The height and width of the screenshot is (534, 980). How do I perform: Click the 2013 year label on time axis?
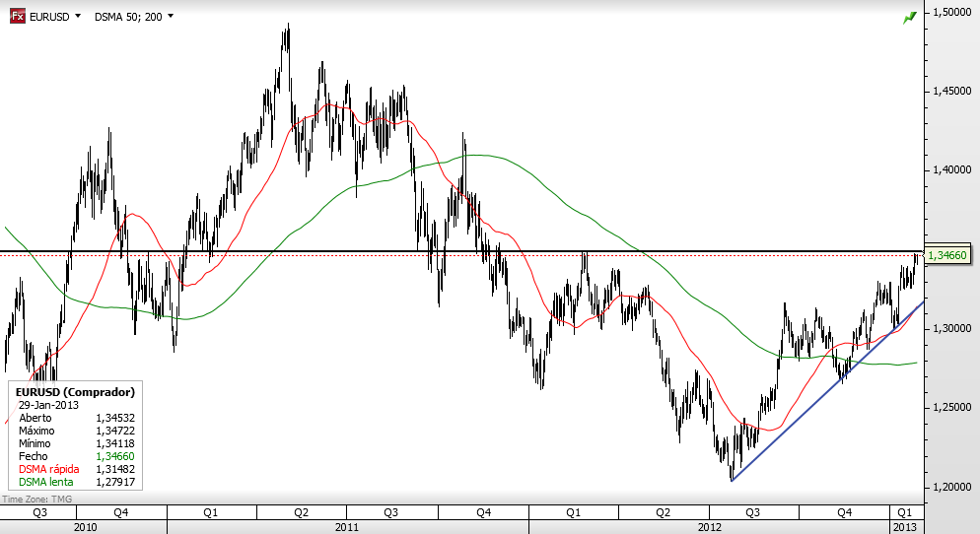click(x=904, y=527)
